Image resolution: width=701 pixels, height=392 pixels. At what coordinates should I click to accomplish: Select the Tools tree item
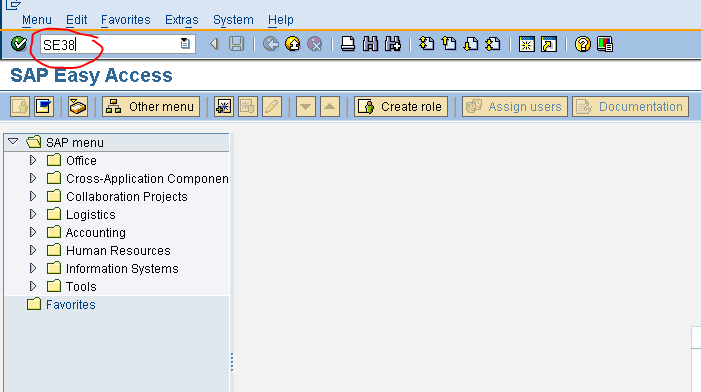point(81,286)
